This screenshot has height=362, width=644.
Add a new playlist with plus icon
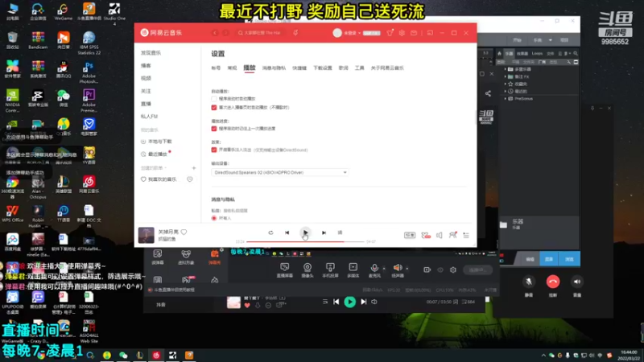coord(194,168)
